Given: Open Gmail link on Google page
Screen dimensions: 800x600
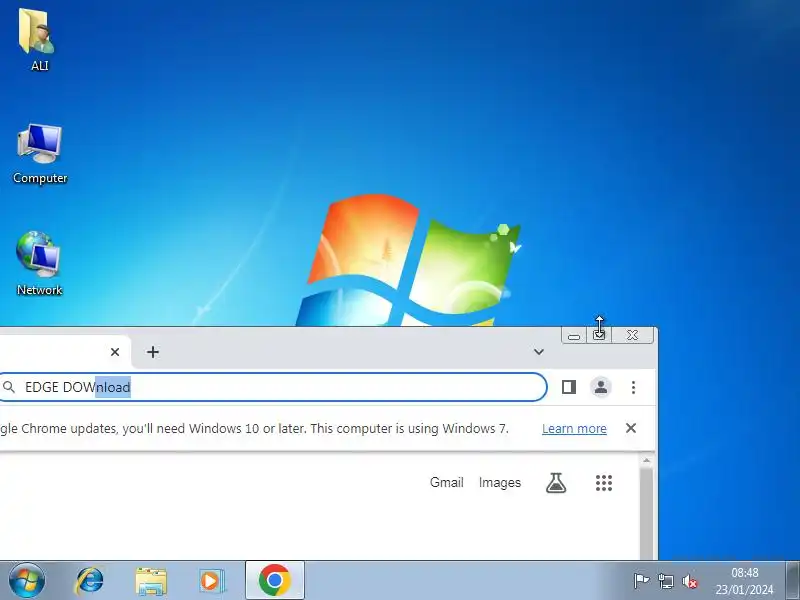Looking at the screenshot, I should point(446,482).
